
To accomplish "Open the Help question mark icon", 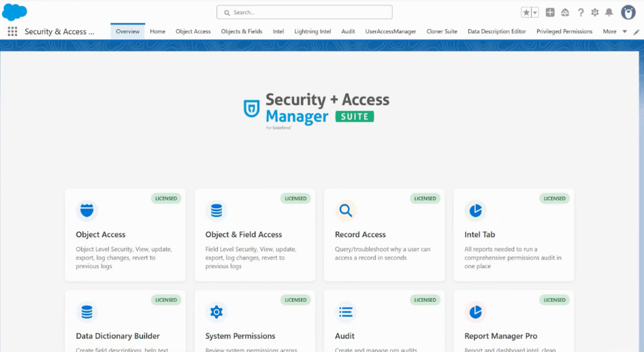I will 580,13.
